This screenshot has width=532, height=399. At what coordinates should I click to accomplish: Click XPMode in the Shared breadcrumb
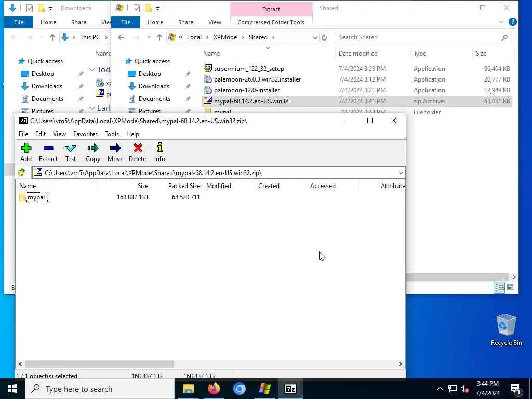tap(225, 37)
